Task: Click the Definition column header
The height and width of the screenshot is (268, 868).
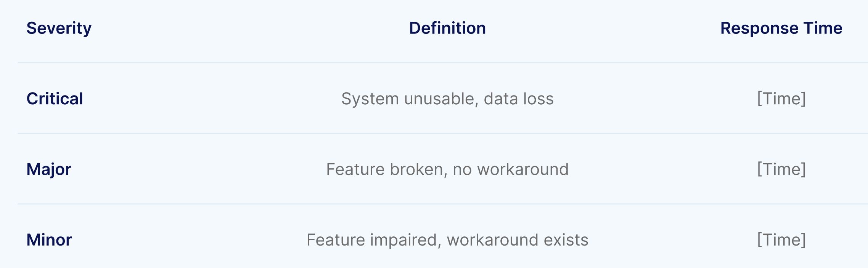Action: click(447, 28)
